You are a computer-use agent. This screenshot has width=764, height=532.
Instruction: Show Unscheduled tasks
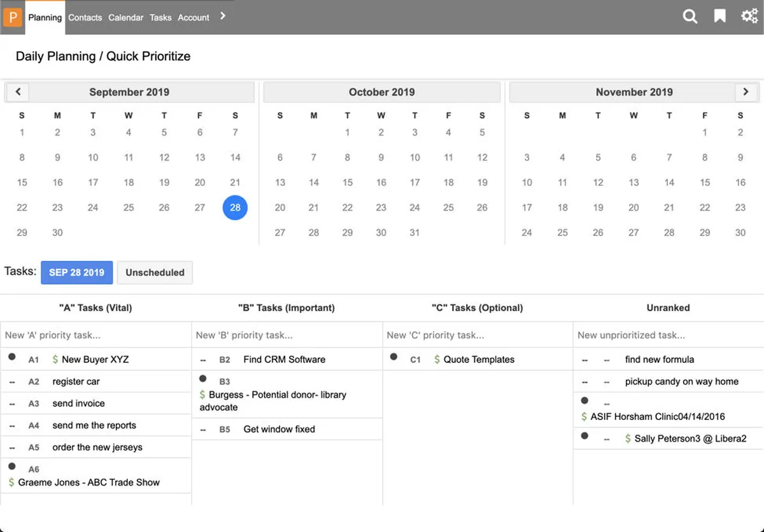[x=155, y=272]
